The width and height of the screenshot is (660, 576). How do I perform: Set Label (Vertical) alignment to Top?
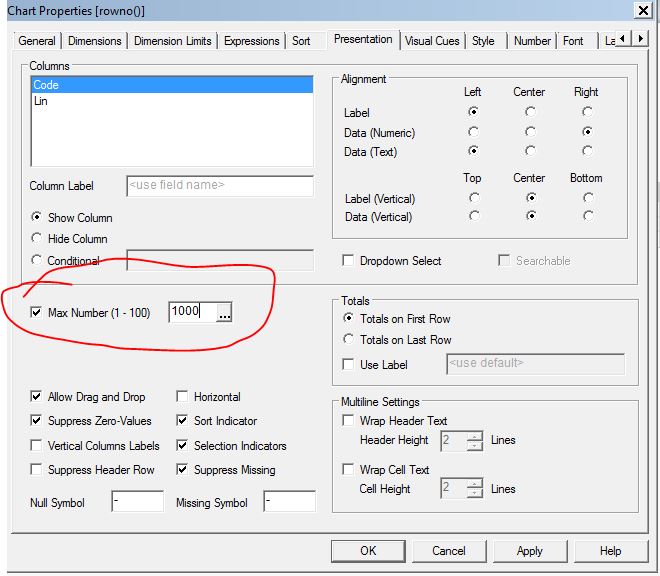click(474, 197)
